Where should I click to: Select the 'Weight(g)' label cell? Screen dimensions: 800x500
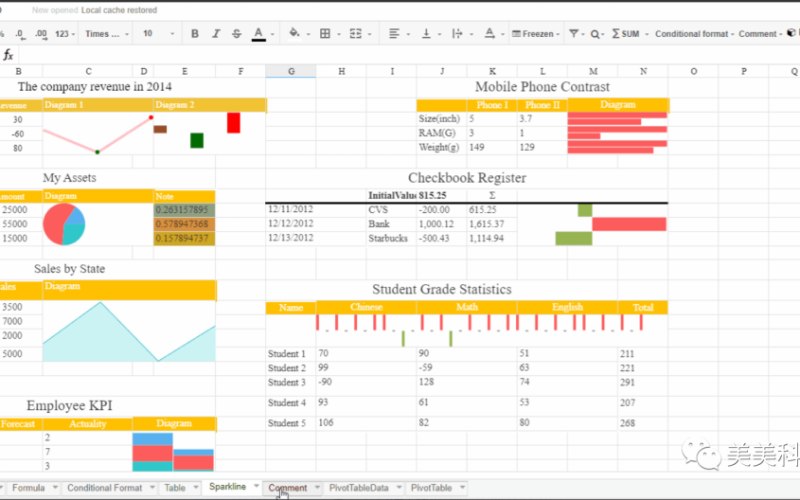coord(439,147)
